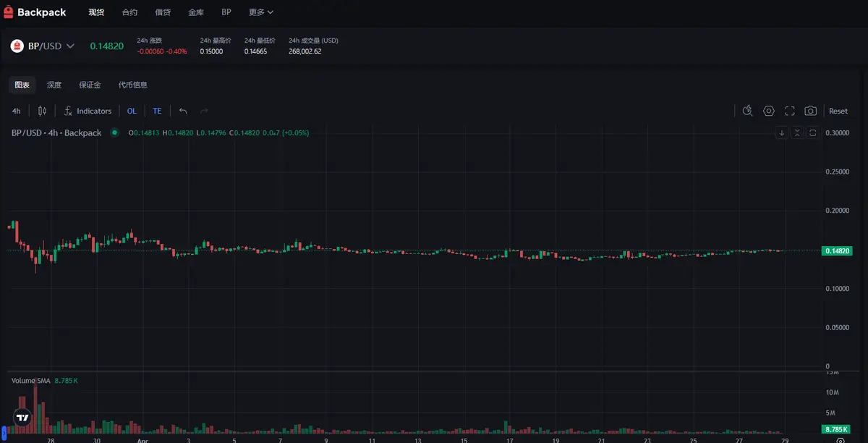Click the TradingView logo on chart
868x443 pixels.
click(22, 417)
